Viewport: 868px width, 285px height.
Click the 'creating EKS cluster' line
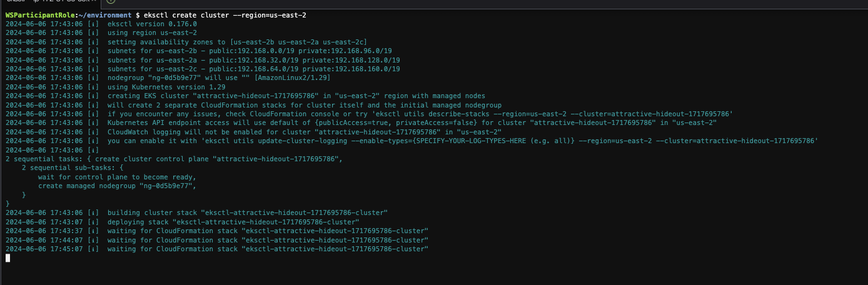pos(245,96)
